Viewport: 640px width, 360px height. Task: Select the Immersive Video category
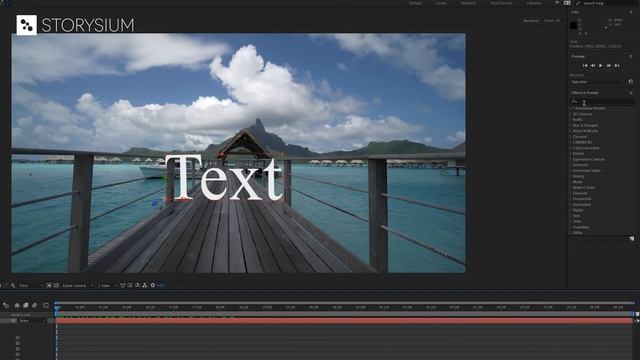point(587,171)
